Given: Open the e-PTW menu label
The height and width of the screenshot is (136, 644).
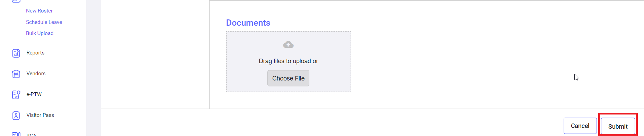Looking at the screenshot, I should tap(34, 94).
